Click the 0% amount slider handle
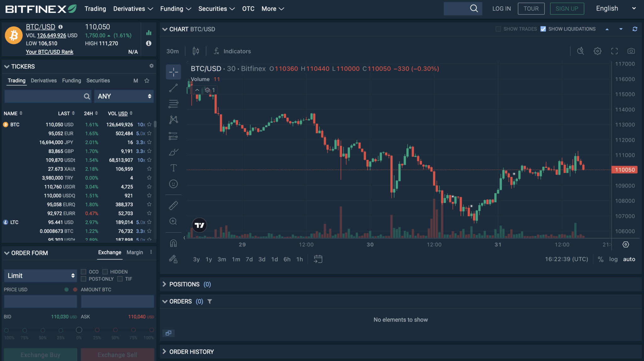The width and height of the screenshot is (644, 361). tap(79, 330)
